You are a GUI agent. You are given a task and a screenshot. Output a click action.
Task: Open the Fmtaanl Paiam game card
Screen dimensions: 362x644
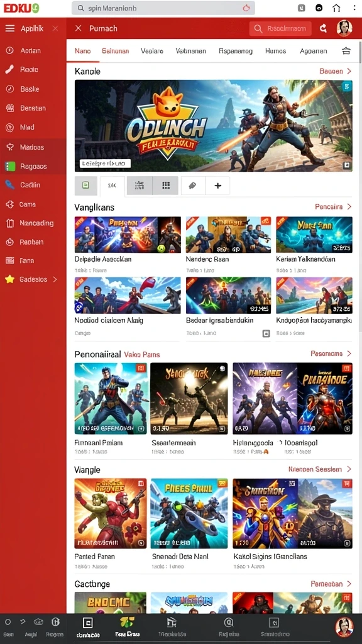111,398
